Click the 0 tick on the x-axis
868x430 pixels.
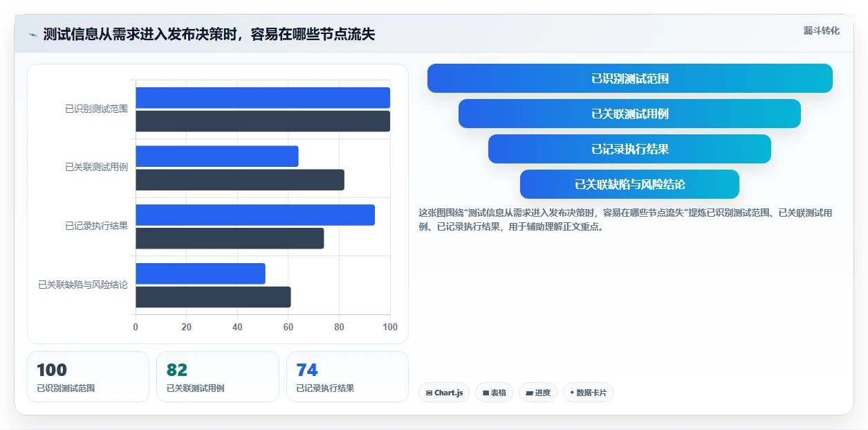[136, 327]
